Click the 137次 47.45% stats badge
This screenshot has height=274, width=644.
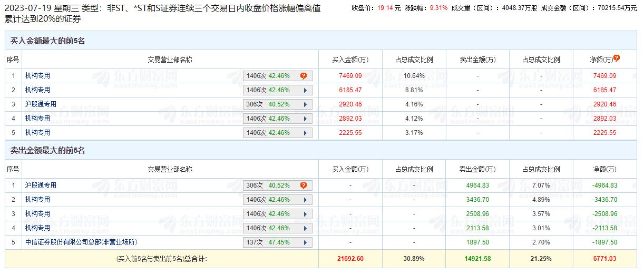point(268,242)
